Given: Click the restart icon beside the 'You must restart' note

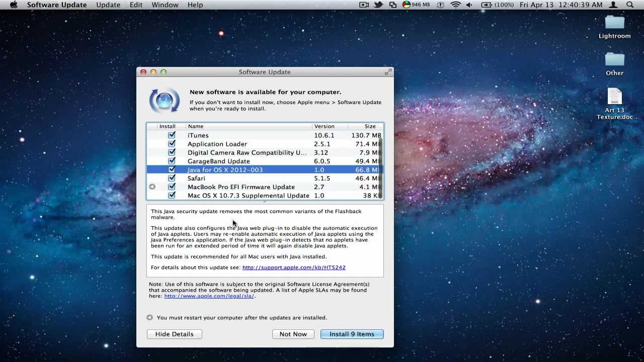Looking at the screenshot, I should 149,317.
